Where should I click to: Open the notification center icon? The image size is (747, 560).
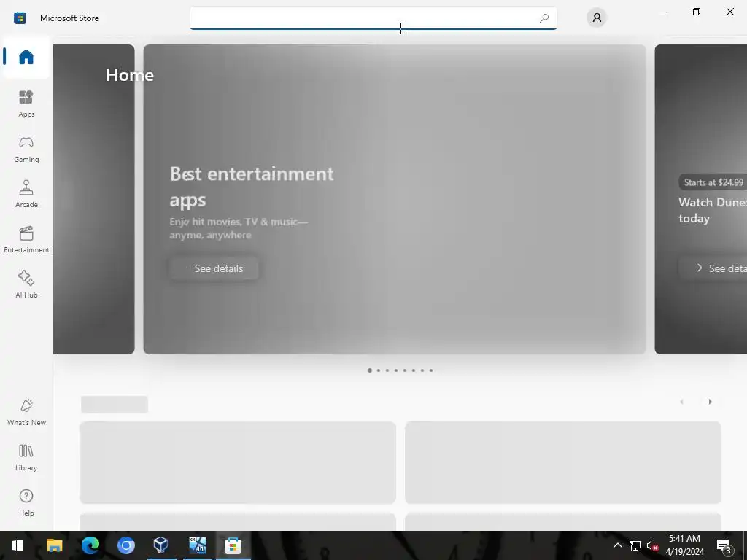click(724, 545)
